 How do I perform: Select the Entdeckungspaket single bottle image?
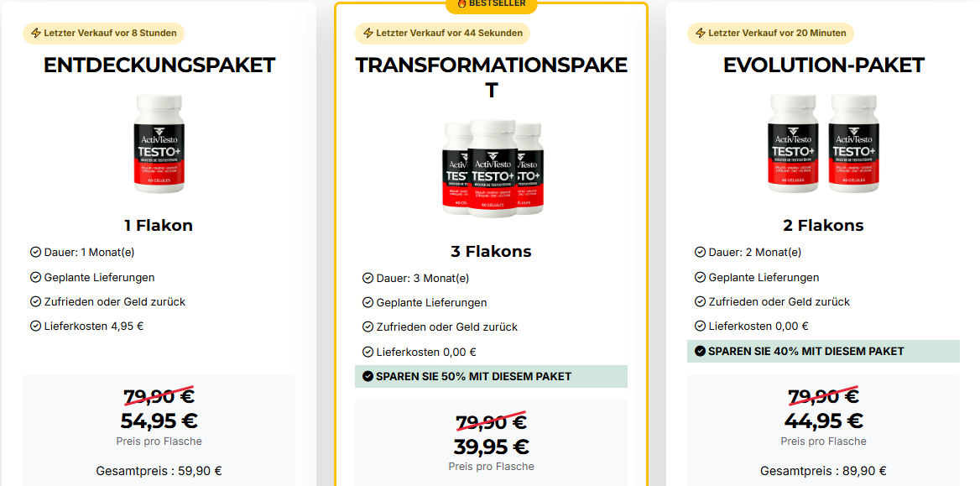click(159, 144)
